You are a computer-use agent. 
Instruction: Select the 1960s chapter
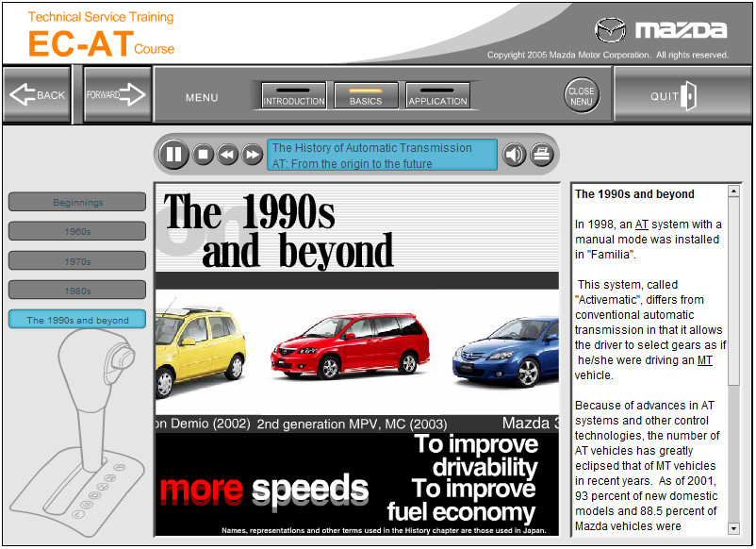(x=77, y=231)
